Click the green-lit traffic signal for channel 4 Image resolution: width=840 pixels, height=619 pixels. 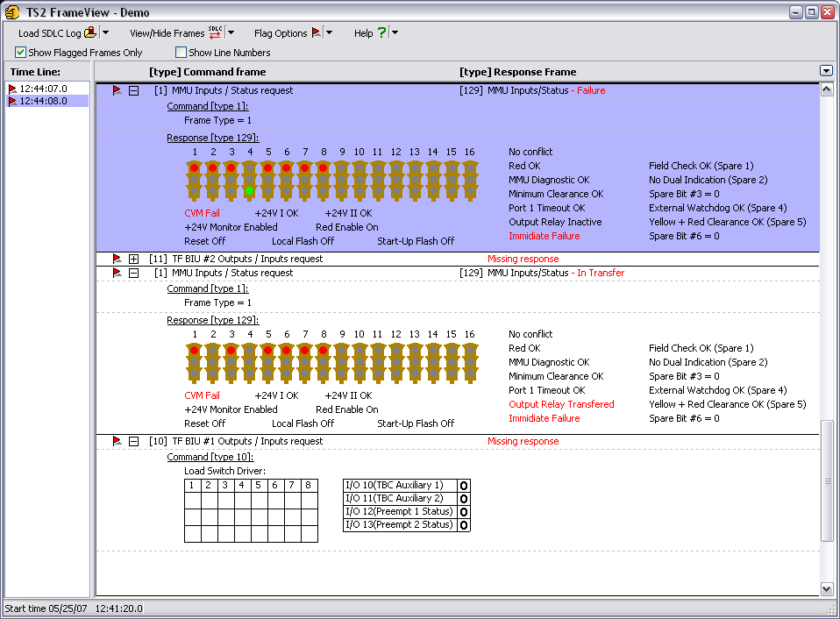pyautogui.click(x=249, y=190)
